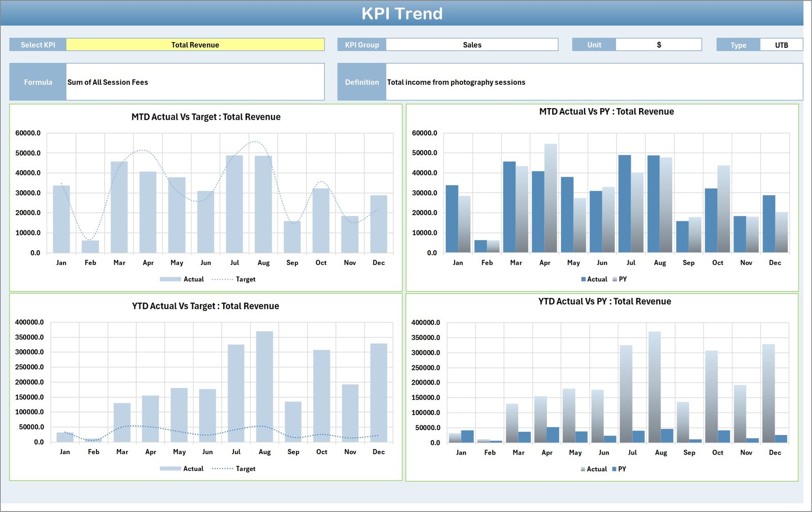Select the Jan axis label in the bottom-left chart
The image size is (812, 512).
point(65,452)
